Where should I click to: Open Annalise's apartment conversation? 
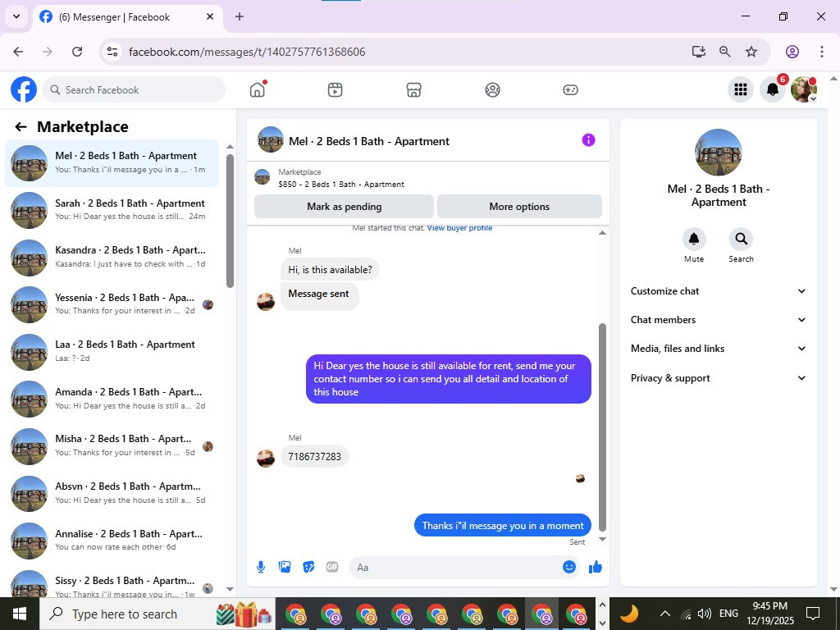coord(112,541)
